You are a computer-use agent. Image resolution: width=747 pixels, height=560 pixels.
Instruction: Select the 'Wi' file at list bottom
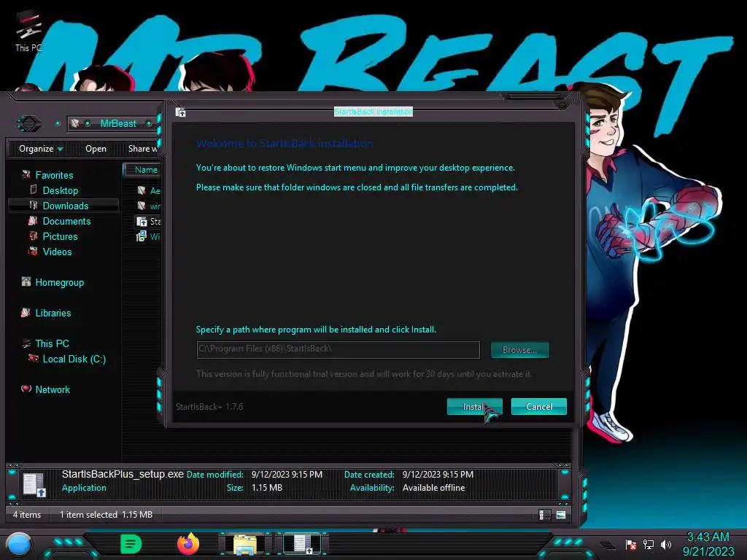tap(148, 237)
